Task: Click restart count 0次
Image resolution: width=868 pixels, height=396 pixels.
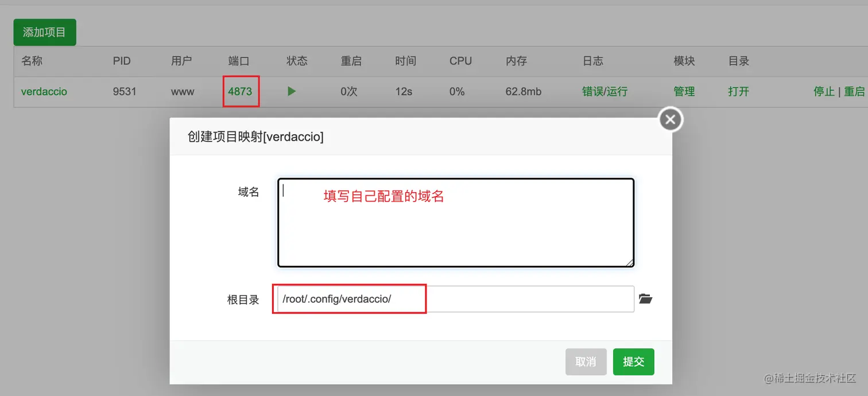Action: click(349, 91)
